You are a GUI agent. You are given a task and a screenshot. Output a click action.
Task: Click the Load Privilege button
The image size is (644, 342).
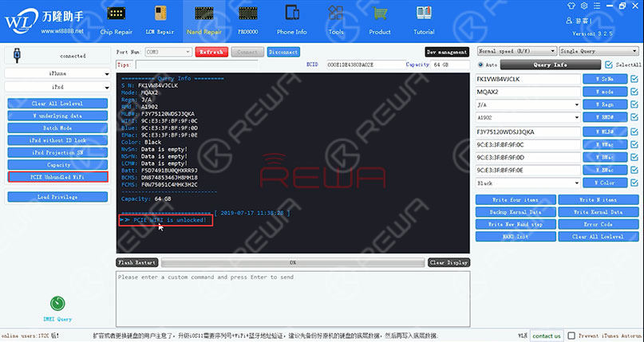coord(58,197)
